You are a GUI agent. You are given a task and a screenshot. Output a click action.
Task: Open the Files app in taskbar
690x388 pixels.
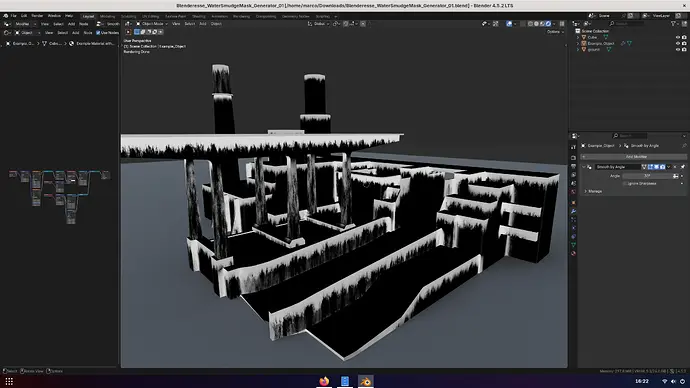[345, 381]
